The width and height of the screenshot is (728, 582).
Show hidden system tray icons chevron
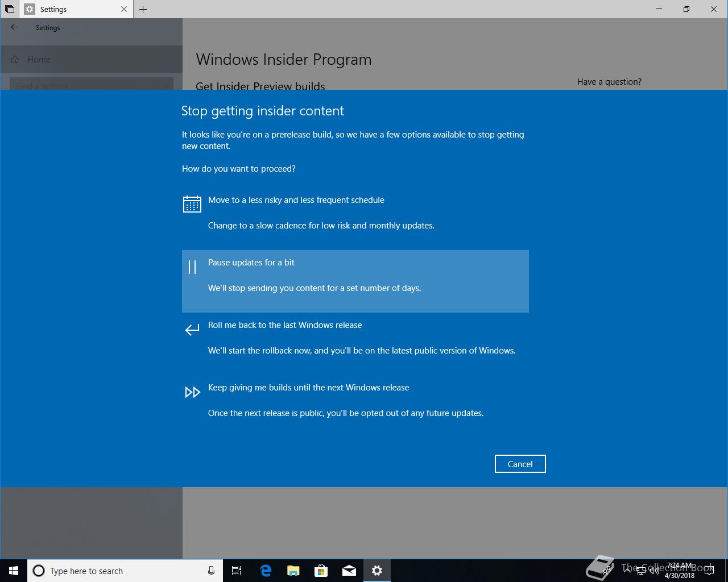click(x=627, y=570)
